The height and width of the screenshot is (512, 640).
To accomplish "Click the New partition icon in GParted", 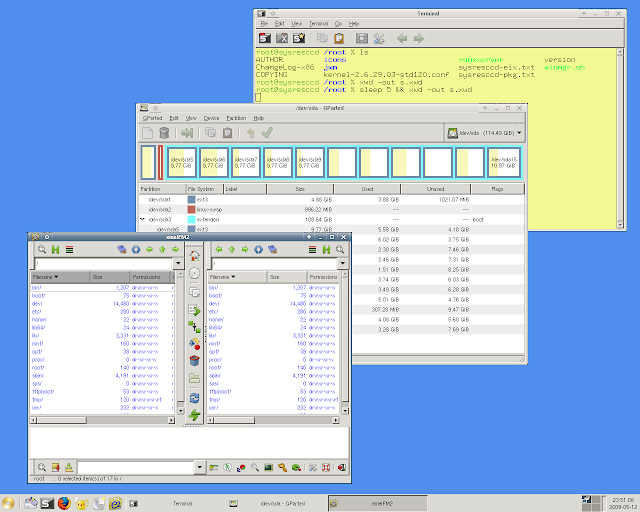I will (x=148, y=133).
